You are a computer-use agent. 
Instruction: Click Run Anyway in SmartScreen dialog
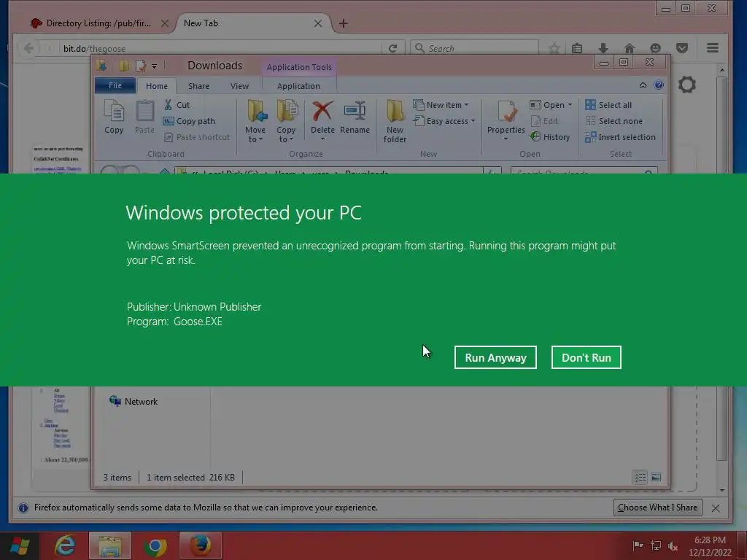click(x=495, y=357)
